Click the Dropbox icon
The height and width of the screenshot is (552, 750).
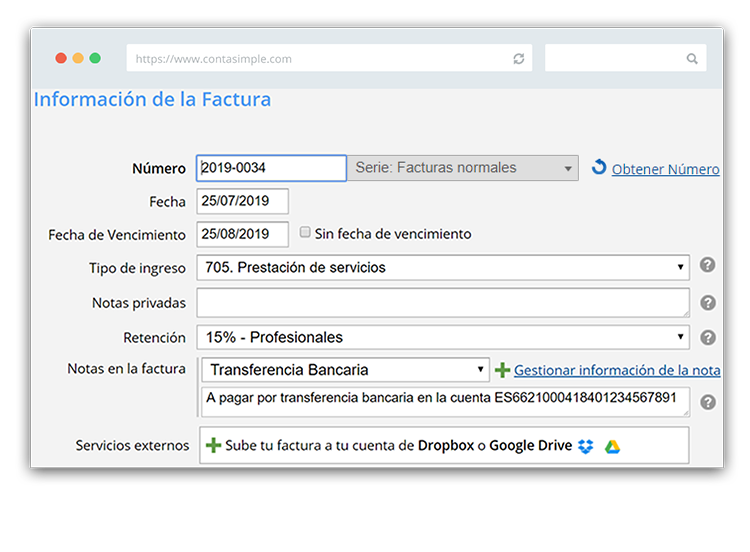point(586,446)
